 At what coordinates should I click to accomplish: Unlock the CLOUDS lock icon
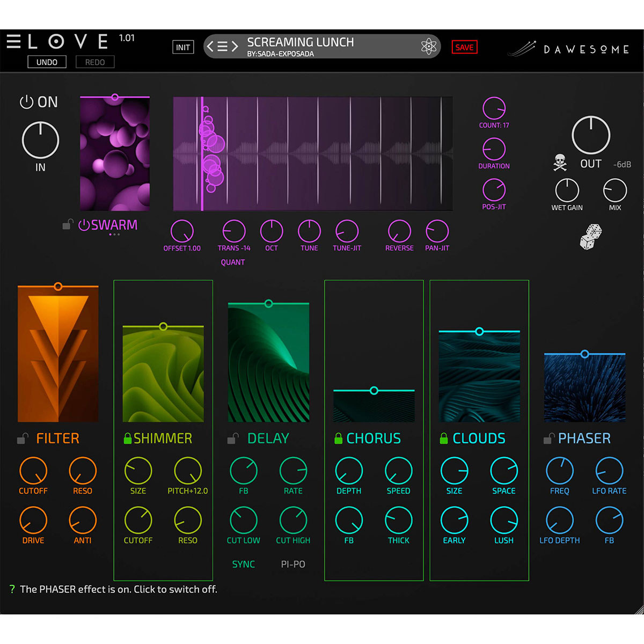tap(444, 438)
